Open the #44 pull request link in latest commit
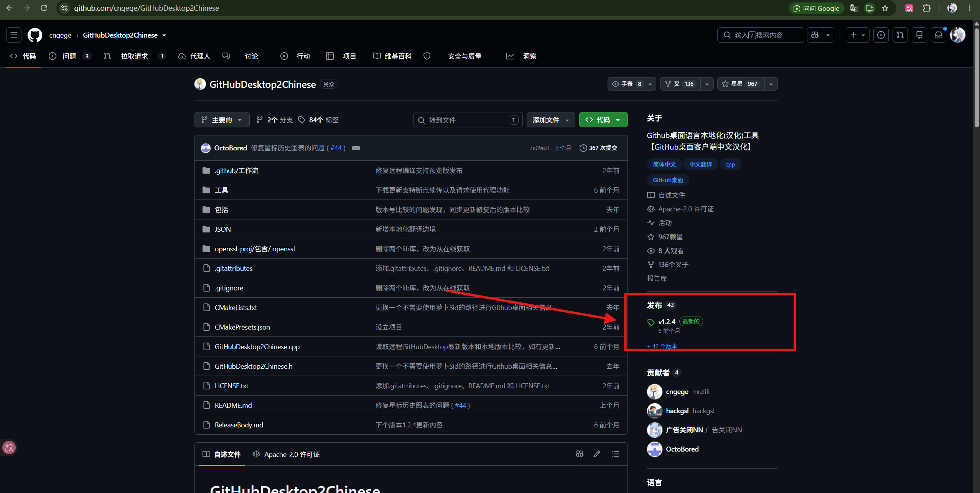The image size is (980, 493). [336, 148]
